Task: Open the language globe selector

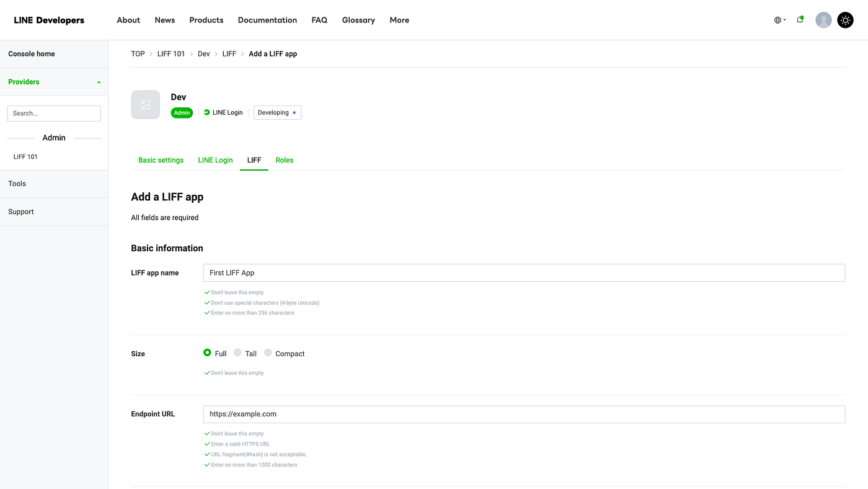Action: [779, 20]
